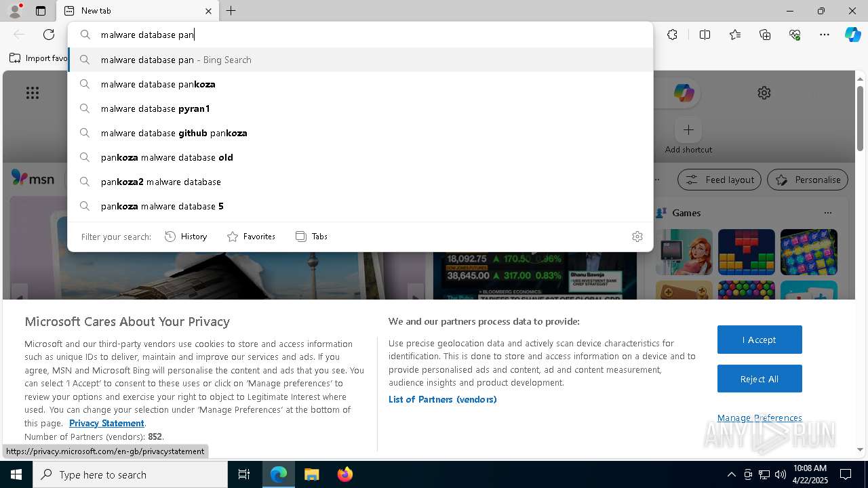Filter suggestions by Favorites
868x488 pixels.
(x=251, y=237)
